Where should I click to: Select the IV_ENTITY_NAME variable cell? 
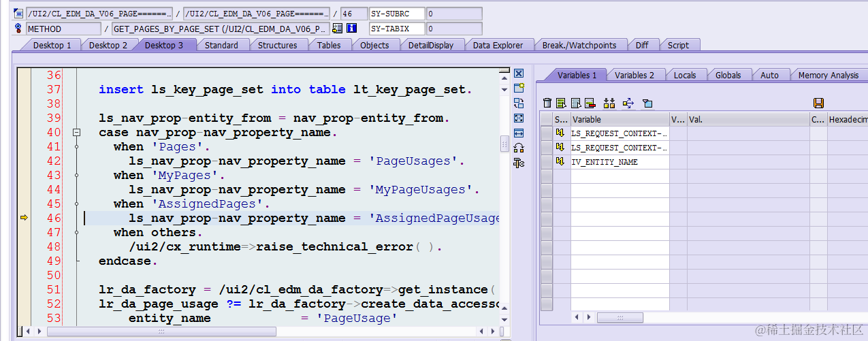[x=620, y=162]
